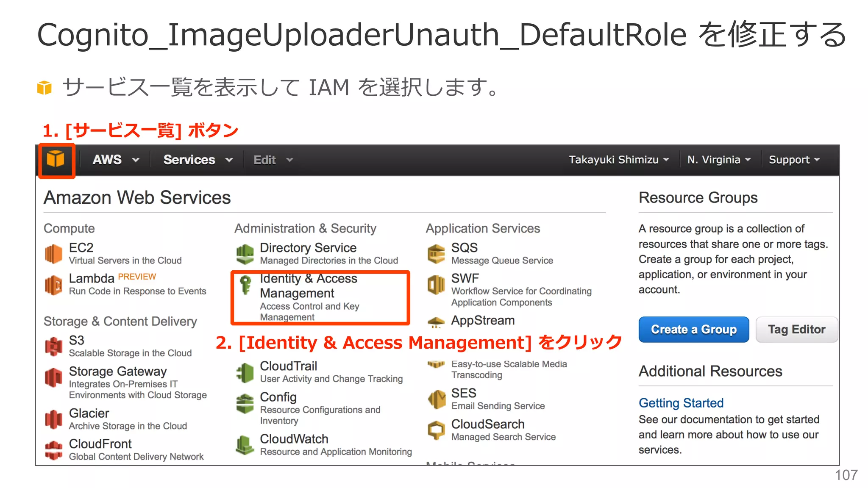Click the S3 service icon

54,347
